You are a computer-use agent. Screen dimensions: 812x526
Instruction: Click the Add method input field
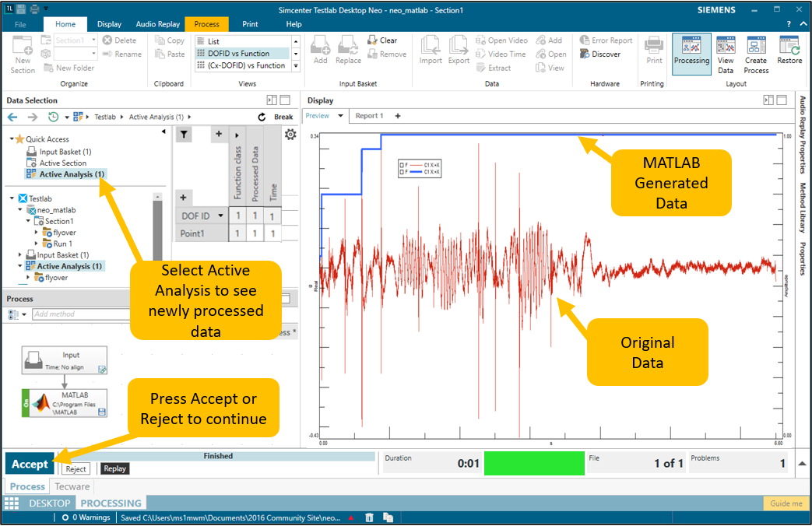[x=81, y=314]
